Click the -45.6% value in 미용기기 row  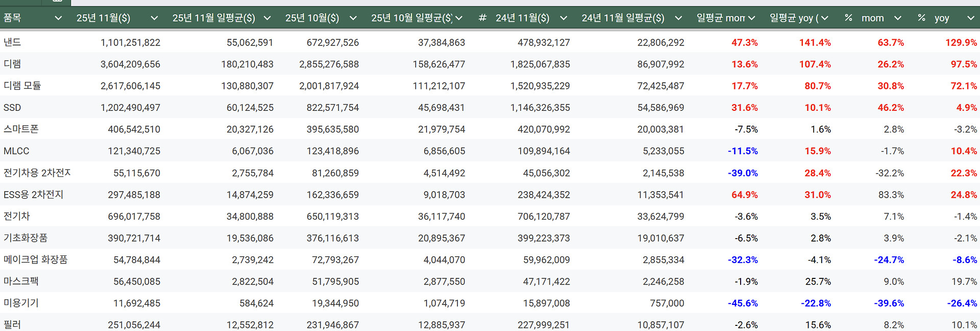[x=743, y=303]
